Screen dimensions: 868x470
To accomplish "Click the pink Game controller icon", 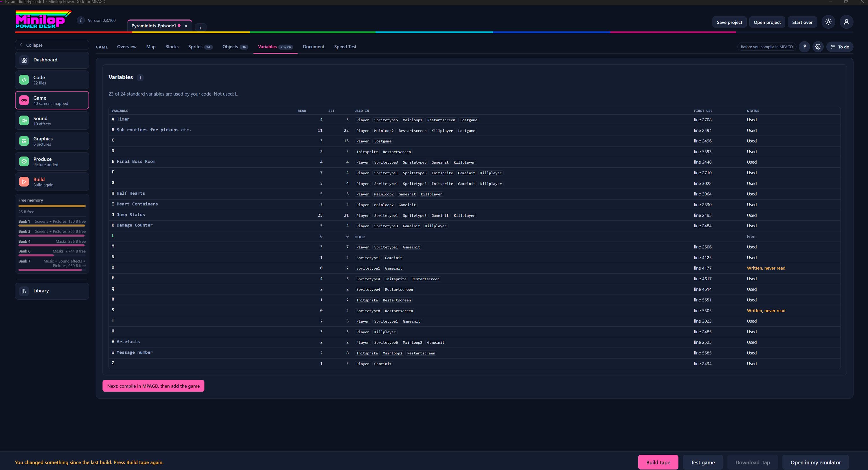I will [x=24, y=100].
